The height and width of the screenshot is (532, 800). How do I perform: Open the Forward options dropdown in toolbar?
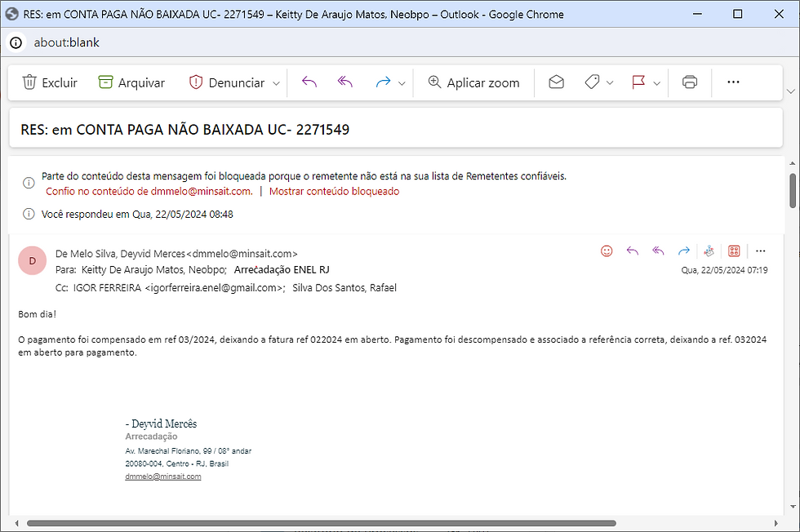402,83
